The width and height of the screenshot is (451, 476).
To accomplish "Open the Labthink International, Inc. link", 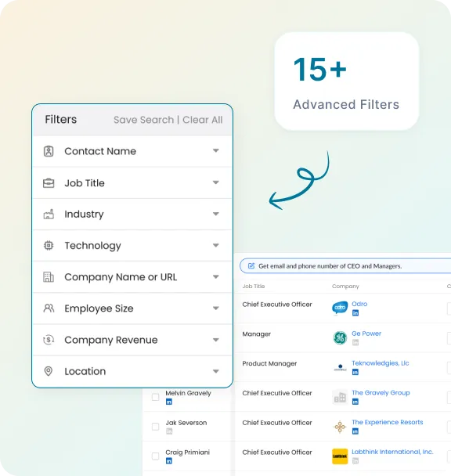I will pos(392,452).
